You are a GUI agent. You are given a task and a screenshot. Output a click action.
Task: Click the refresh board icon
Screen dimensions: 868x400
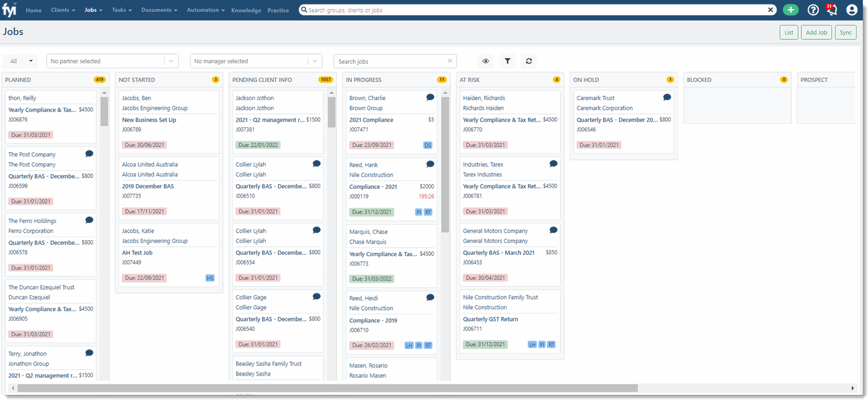coord(529,61)
